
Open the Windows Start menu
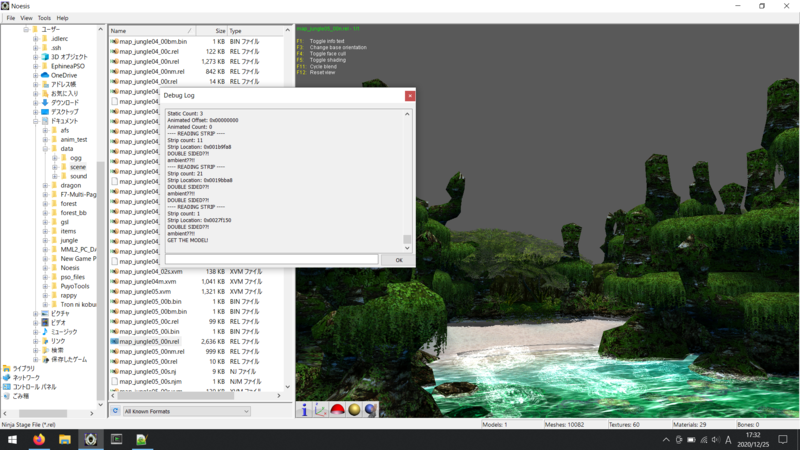coord(12,439)
